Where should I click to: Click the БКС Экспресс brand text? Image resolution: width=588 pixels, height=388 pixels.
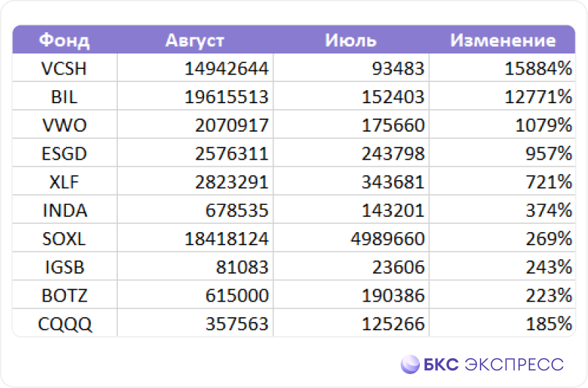point(494,365)
